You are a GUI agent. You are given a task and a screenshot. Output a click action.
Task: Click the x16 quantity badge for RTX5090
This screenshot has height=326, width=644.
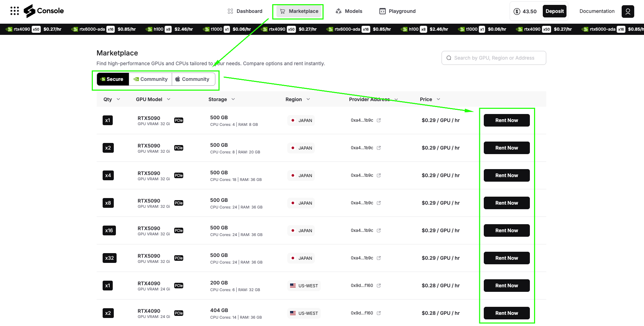click(109, 230)
